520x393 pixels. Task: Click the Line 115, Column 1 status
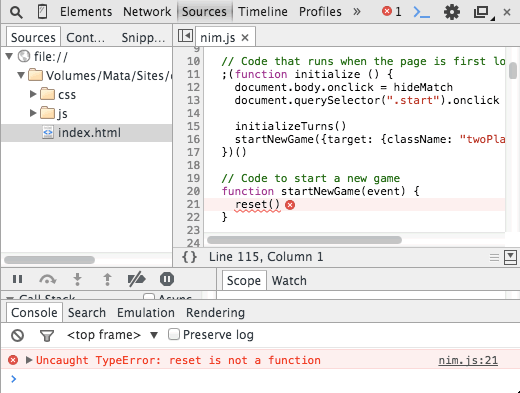pyautogui.click(x=266, y=257)
